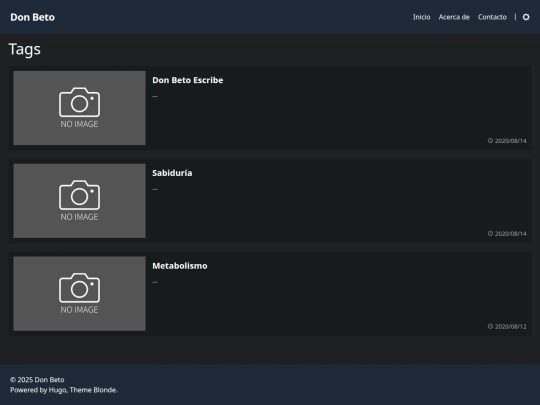
Task: Click the clock icon on Metabolismo card
Action: click(490, 326)
